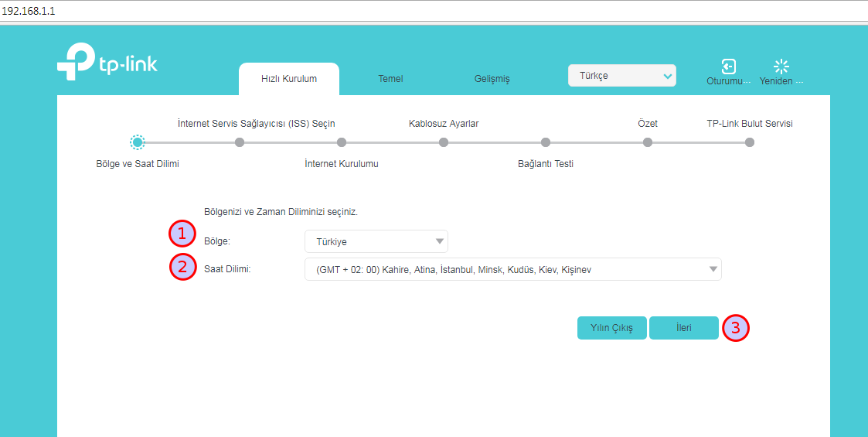Click the ISS Seçin step dot
Image resolution: width=868 pixels, height=437 pixels.
point(240,142)
